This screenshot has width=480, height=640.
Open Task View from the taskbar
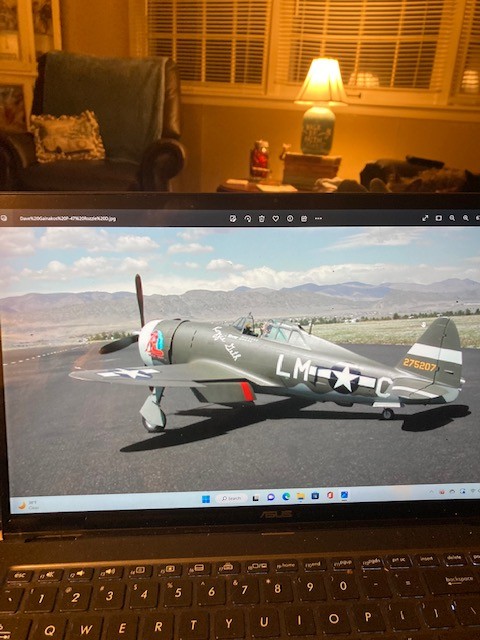click(x=256, y=498)
